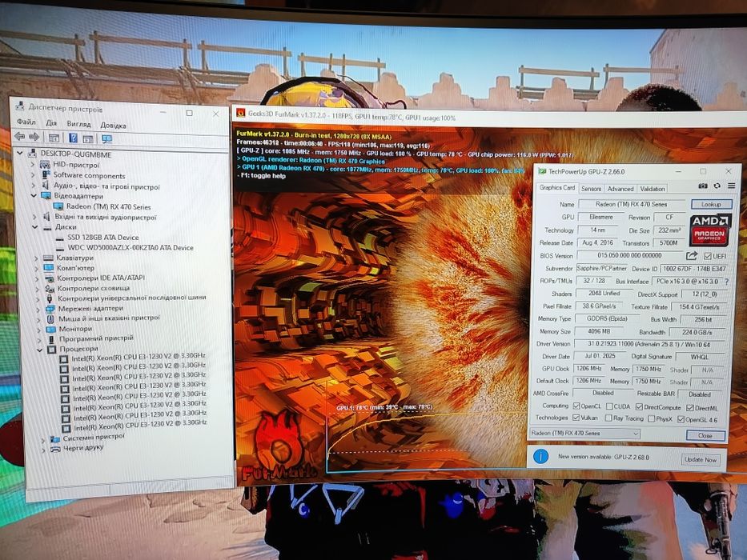The width and height of the screenshot is (747, 560).
Task: Toggle the DirectML checkbox
Action: pos(690,408)
